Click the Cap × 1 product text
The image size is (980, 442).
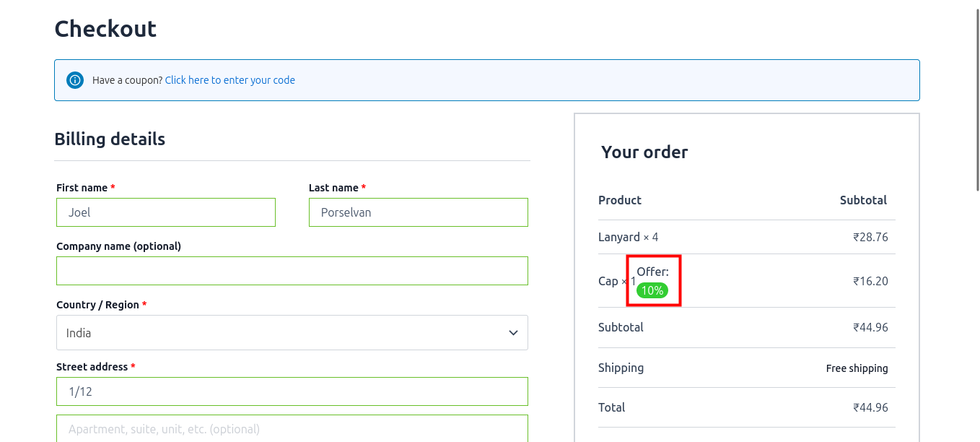(x=613, y=281)
